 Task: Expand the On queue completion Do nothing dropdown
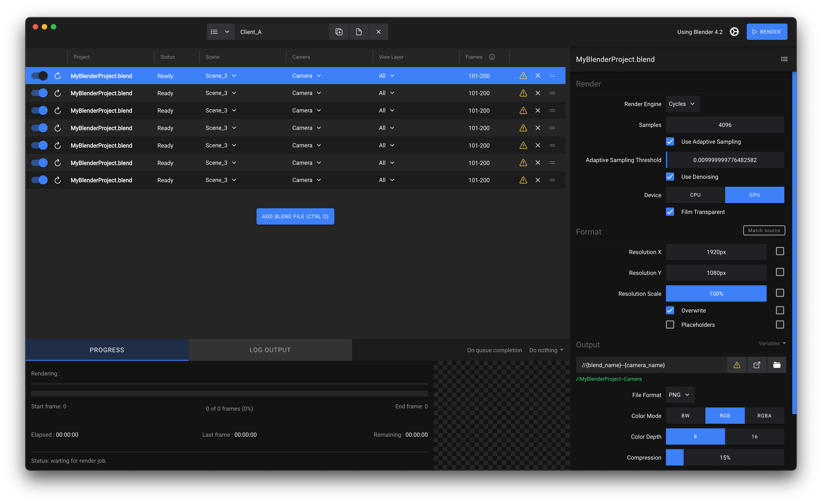click(x=546, y=350)
